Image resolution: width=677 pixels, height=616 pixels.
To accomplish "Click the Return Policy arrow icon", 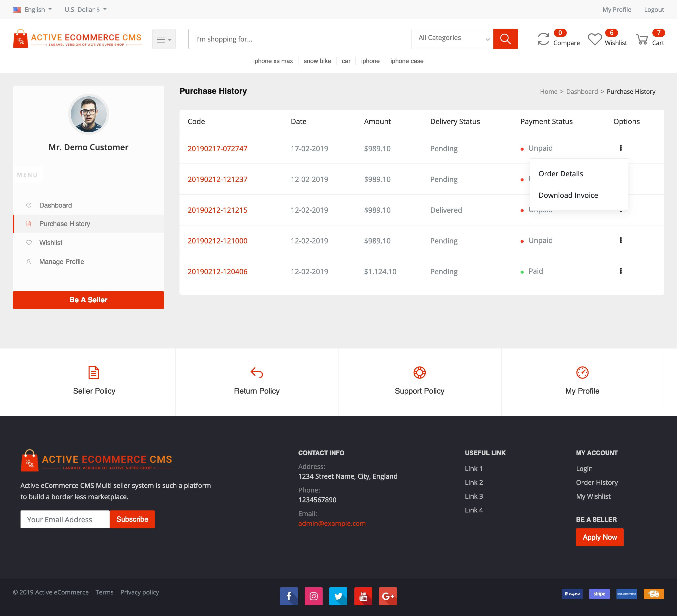I will point(256,372).
